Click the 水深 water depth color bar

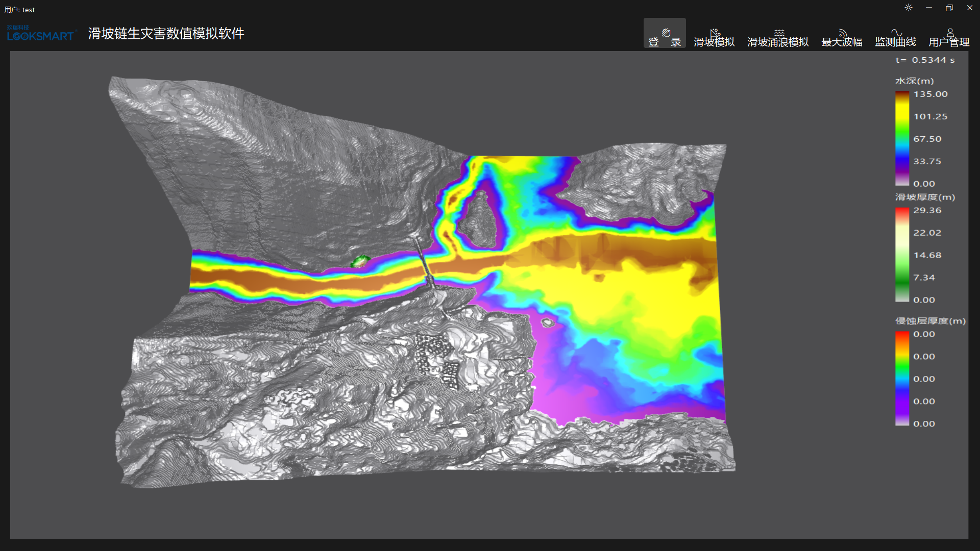902,138
